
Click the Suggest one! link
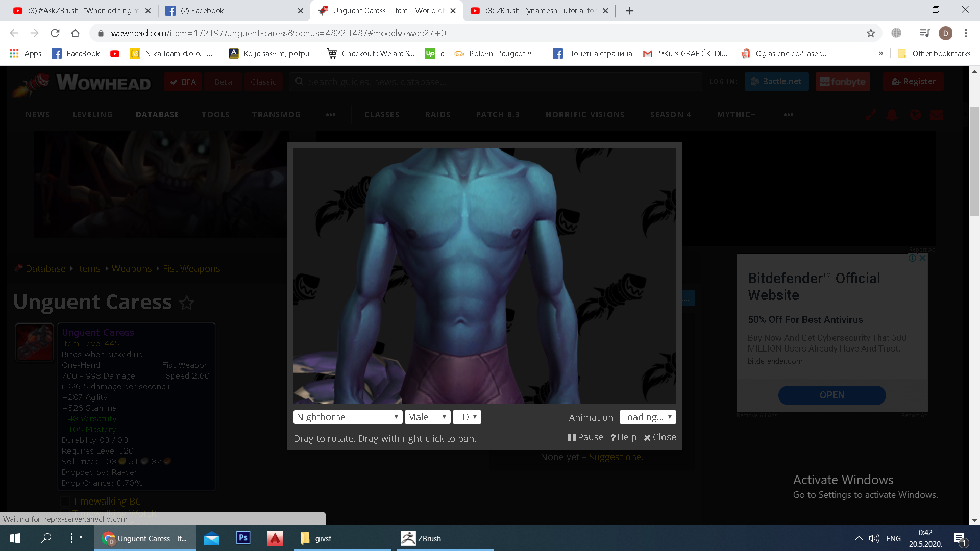(616, 457)
